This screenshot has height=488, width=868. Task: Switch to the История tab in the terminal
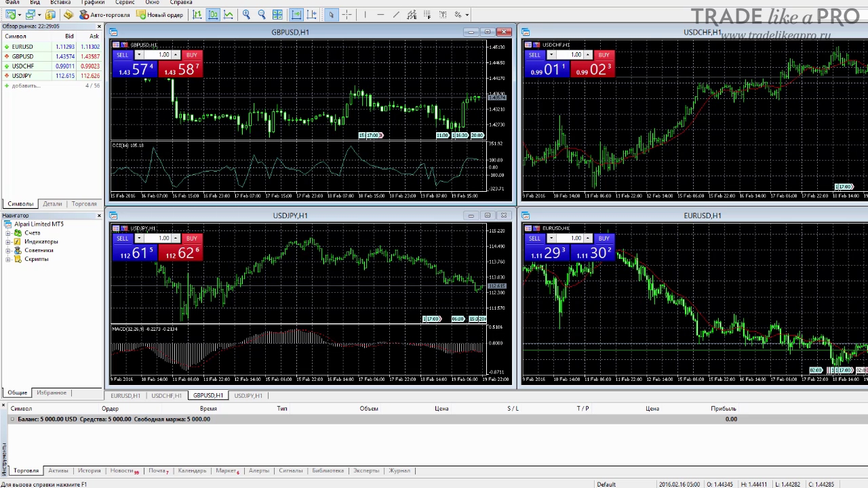89,470
